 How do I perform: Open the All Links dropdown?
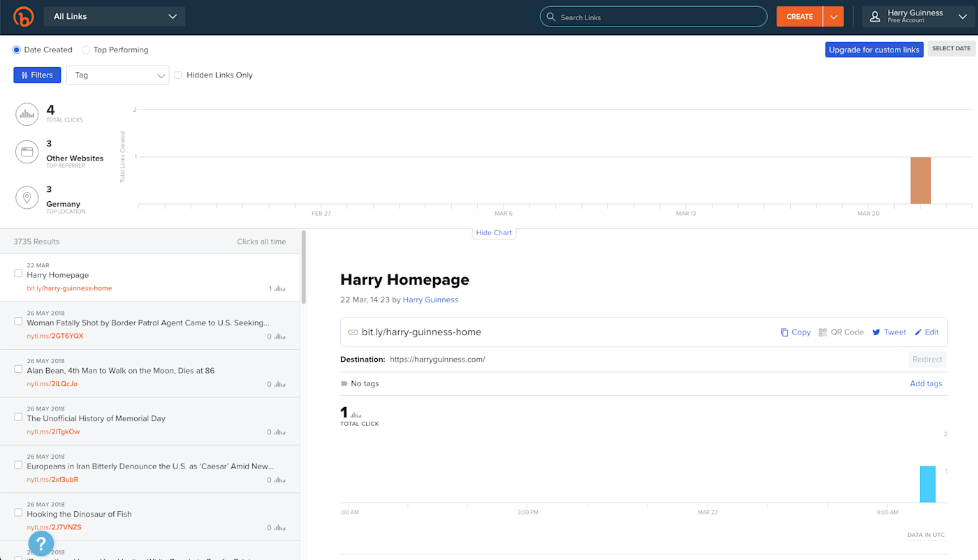pos(115,17)
